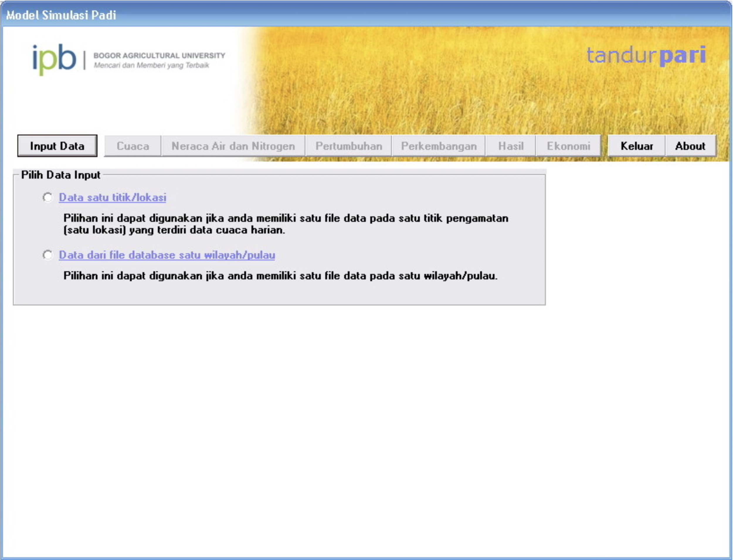Select radio button for Data satu titik/lokasi
Image resolution: width=733 pixels, height=560 pixels.
pos(48,197)
